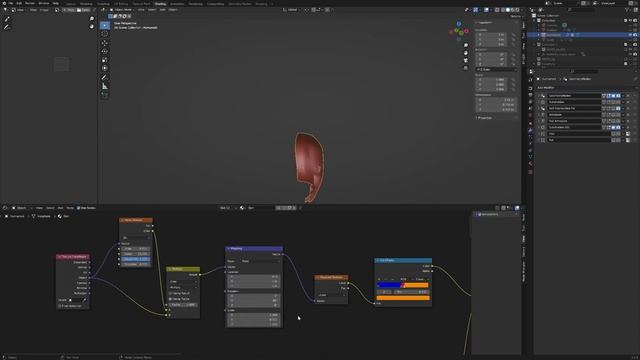Image resolution: width=640 pixels, height=360 pixels.
Task: Disable Clamp Factor checkbox in Multiply node
Action: point(171,299)
